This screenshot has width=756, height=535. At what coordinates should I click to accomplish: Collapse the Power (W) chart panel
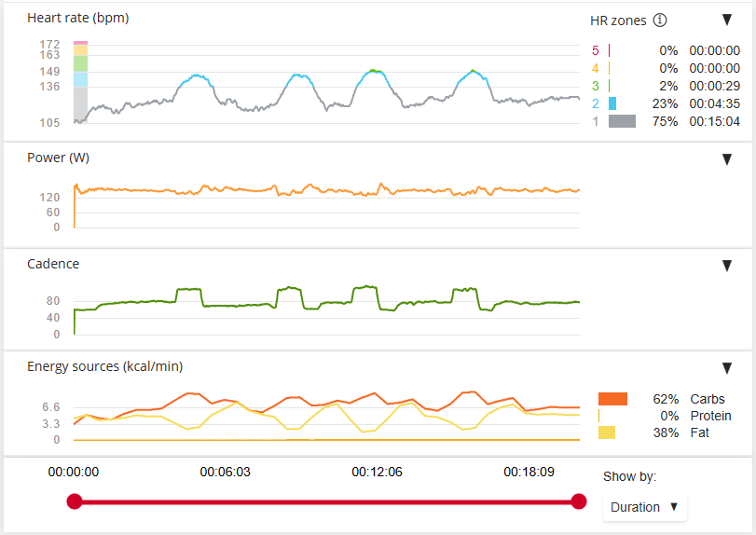(x=727, y=159)
